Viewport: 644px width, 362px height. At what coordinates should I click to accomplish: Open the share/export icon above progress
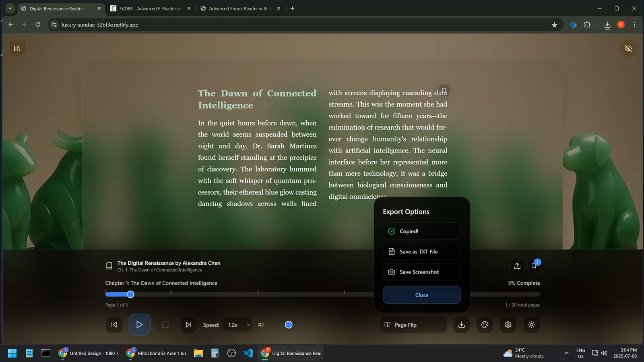click(517, 265)
